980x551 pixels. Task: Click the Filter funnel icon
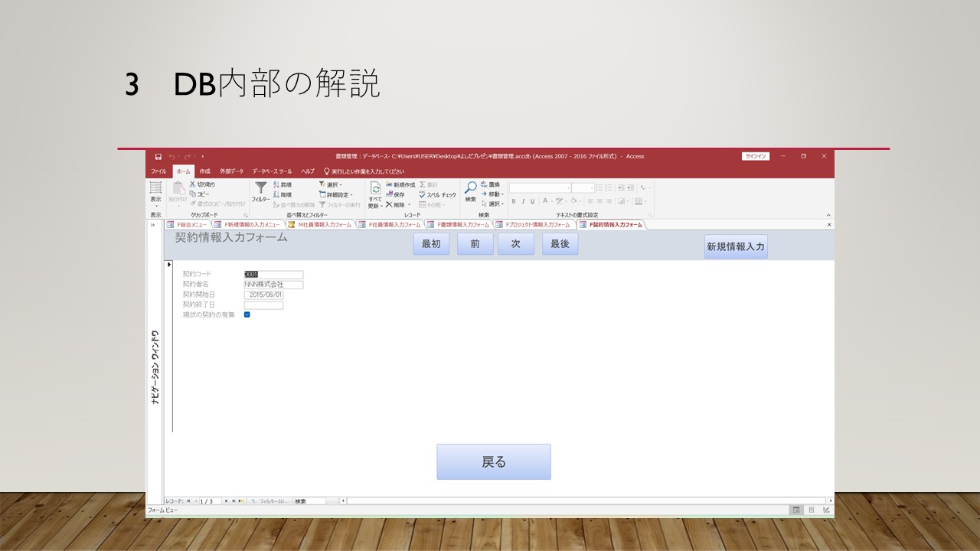pyautogui.click(x=261, y=188)
